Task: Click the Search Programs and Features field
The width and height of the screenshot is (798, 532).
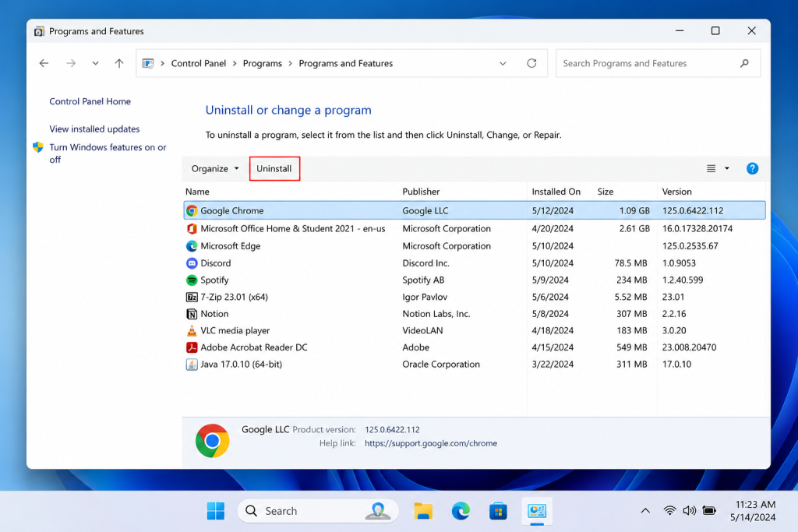Action: click(x=658, y=63)
